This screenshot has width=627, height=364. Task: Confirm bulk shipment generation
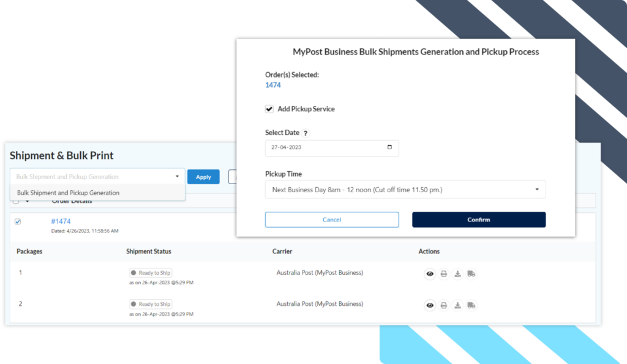(479, 220)
